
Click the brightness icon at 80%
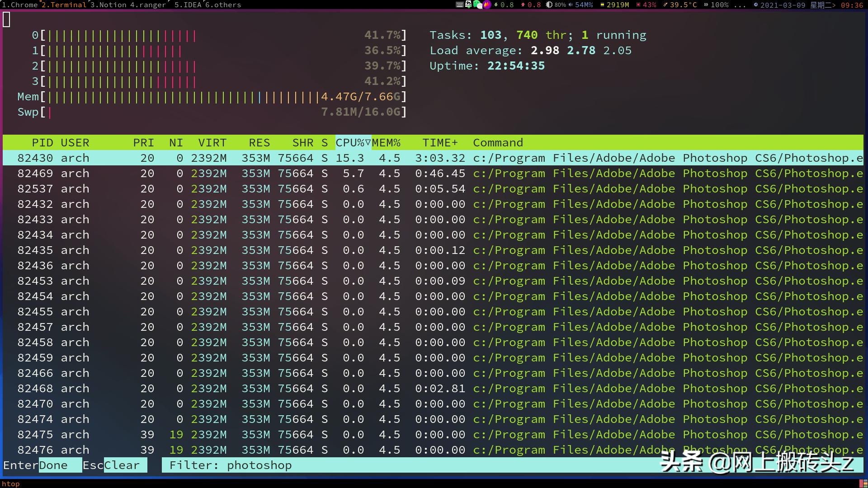point(549,5)
